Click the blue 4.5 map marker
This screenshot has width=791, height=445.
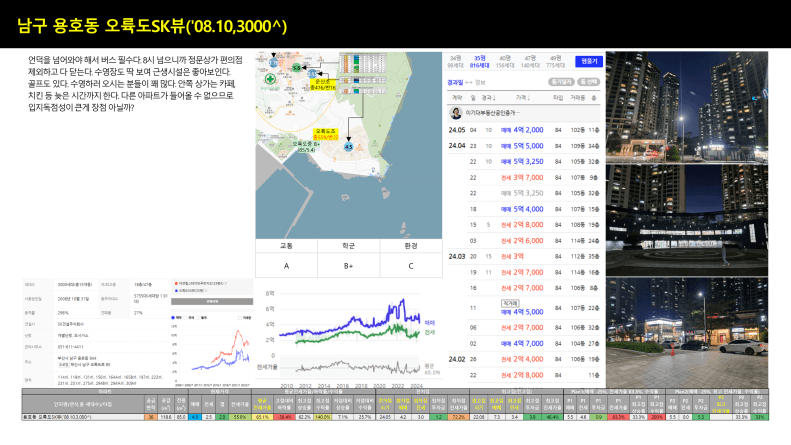[x=348, y=147]
